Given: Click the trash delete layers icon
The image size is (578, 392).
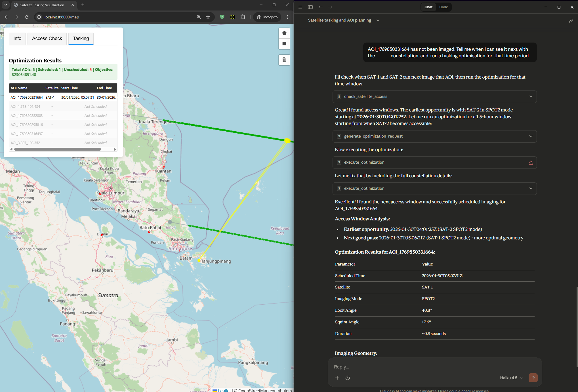Looking at the screenshot, I should pos(284,60).
